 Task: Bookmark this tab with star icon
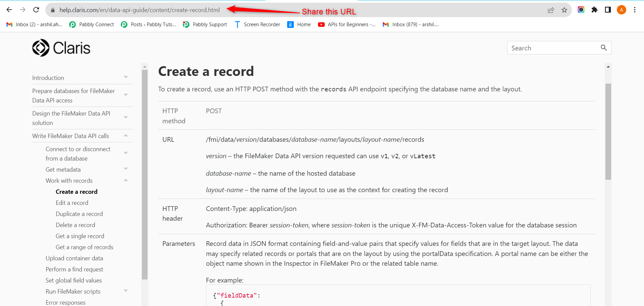click(x=564, y=10)
